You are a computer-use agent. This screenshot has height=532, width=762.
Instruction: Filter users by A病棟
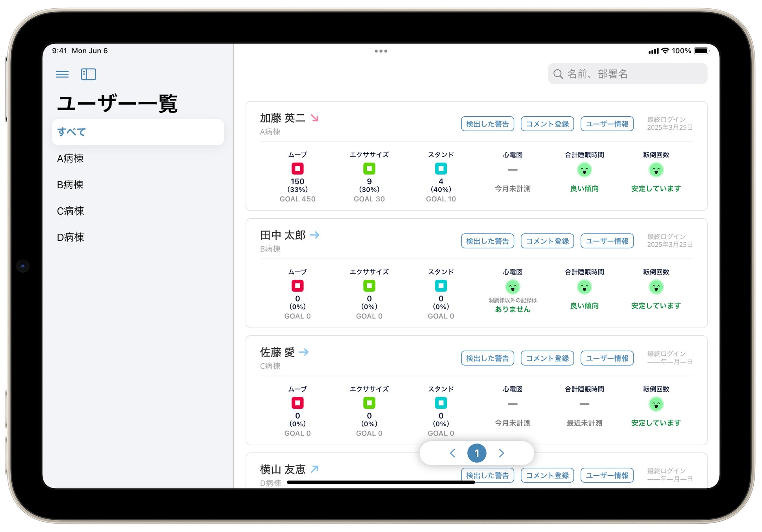click(x=71, y=158)
